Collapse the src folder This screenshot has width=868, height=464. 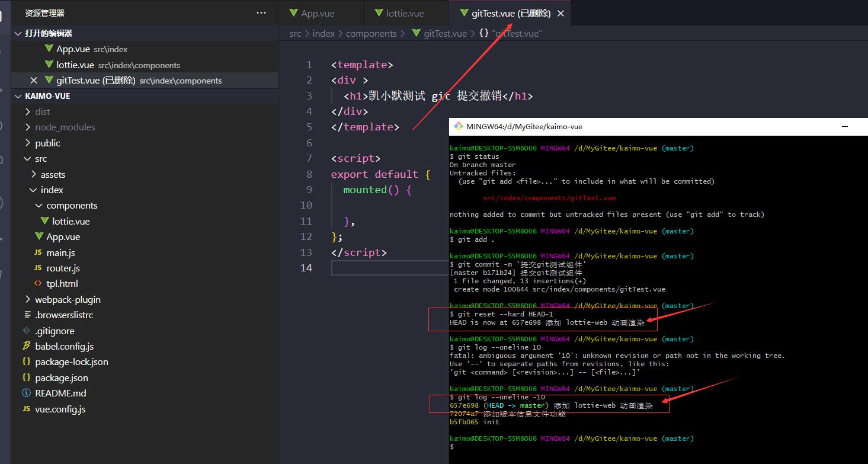(x=145, y=158)
